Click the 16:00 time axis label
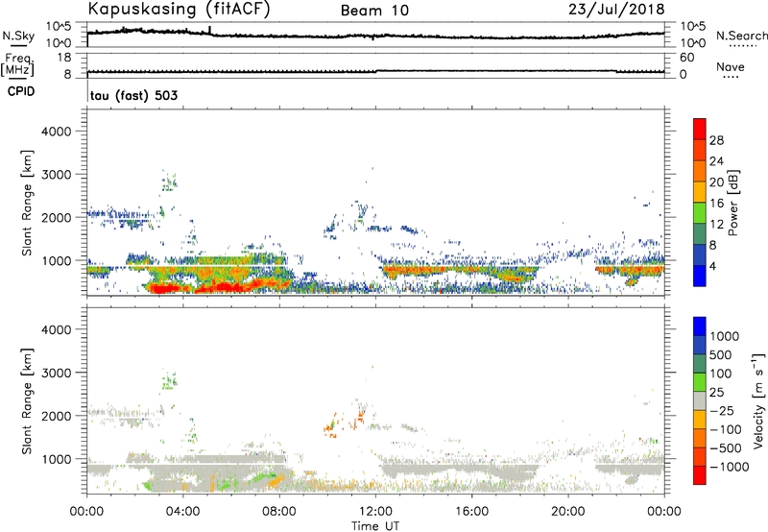 (472, 512)
